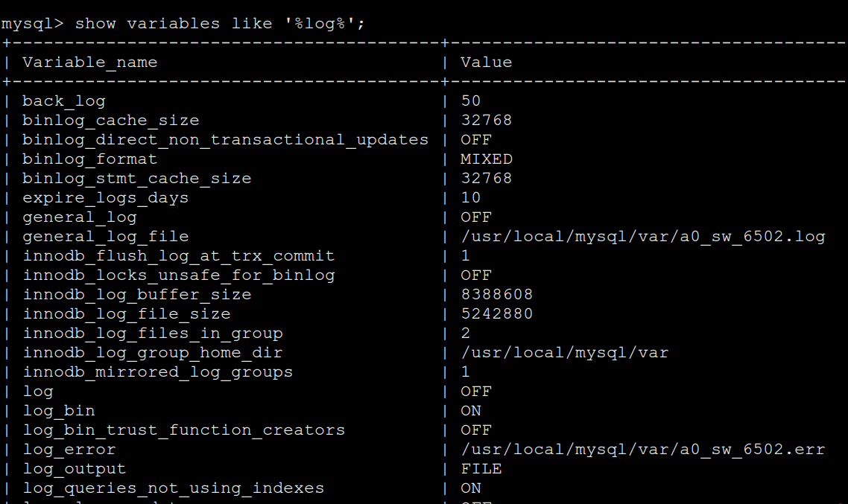The image size is (848, 504).
Task: Click the back_log variable name
Action: click(x=63, y=101)
